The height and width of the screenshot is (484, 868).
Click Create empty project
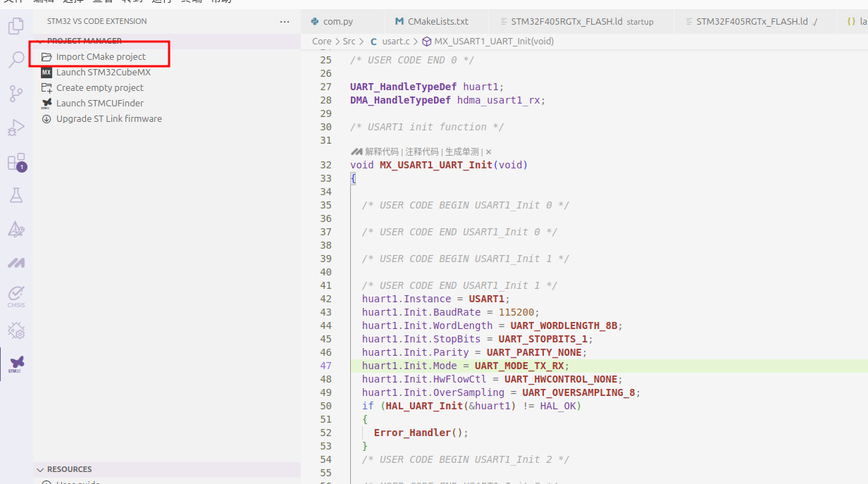tap(99, 87)
